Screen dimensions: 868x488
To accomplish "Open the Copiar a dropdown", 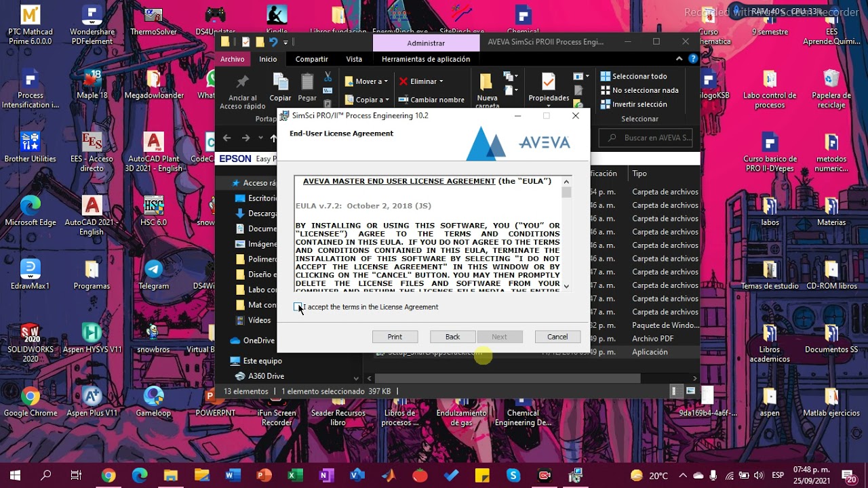I will click(x=366, y=100).
